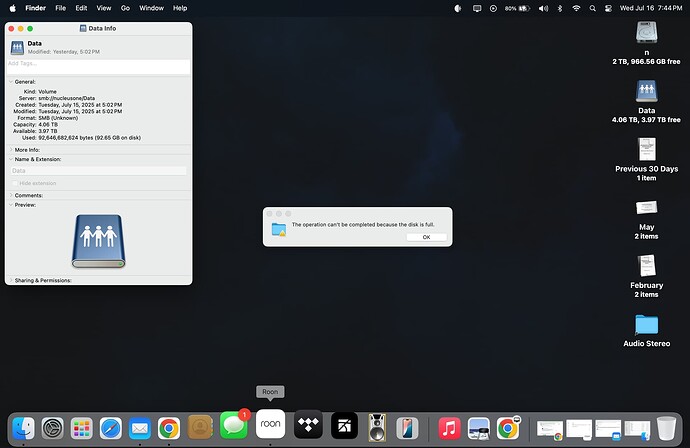
Task: Open the File menu
Action: [61, 8]
